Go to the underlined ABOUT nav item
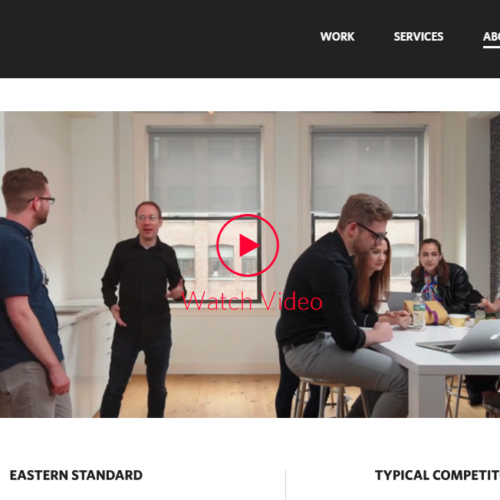The height and width of the screenshot is (500, 500). pyautogui.click(x=492, y=37)
